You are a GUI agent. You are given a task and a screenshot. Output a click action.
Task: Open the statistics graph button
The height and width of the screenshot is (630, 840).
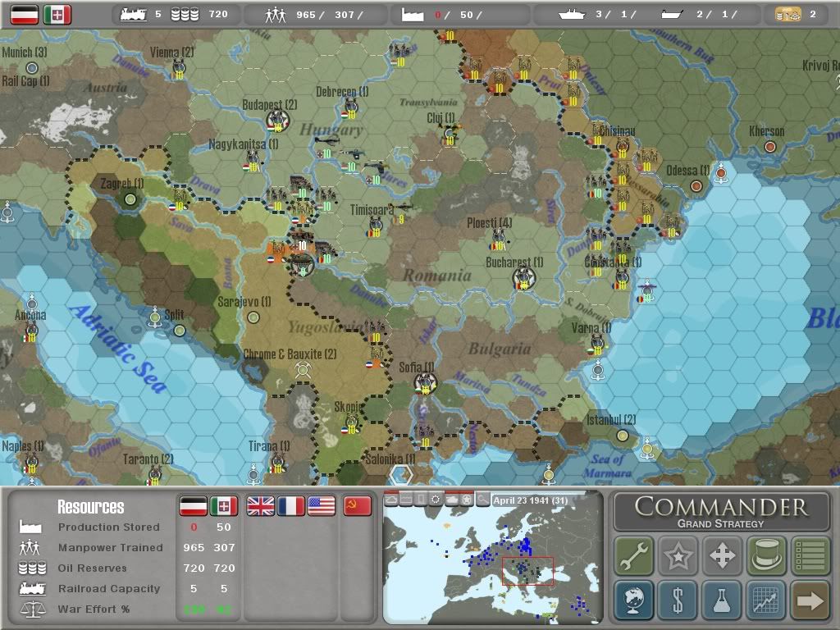pyautogui.click(x=766, y=600)
